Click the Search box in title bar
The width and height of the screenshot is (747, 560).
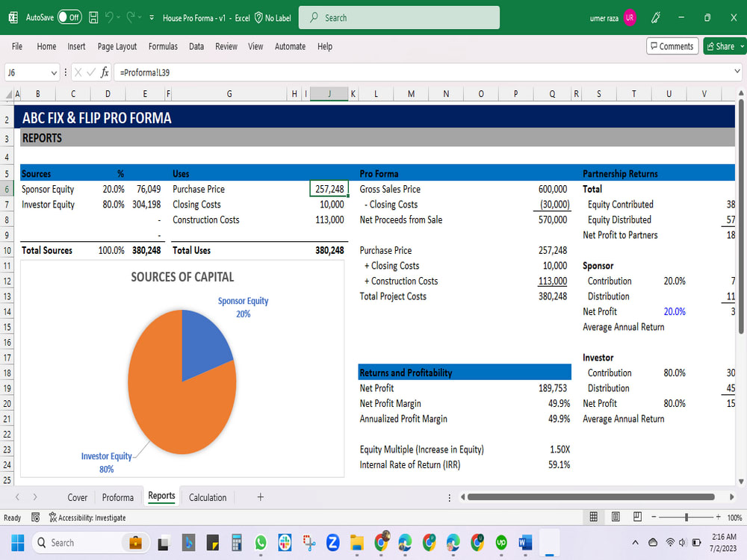399,18
